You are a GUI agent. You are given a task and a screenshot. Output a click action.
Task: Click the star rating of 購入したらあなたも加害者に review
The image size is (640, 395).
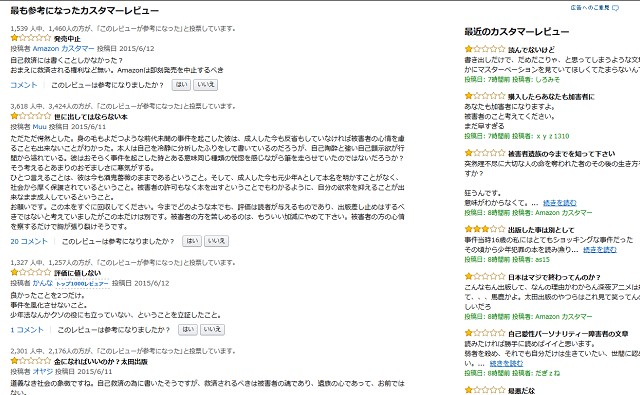[484, 96]
